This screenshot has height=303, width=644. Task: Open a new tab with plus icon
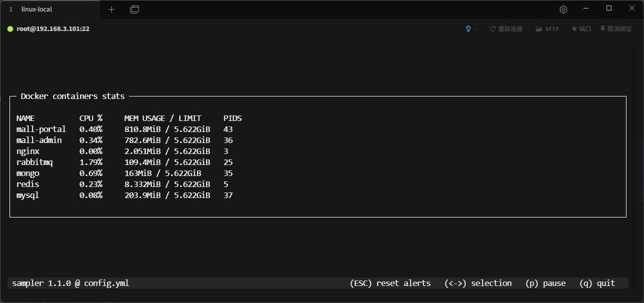tap(111, 9)
